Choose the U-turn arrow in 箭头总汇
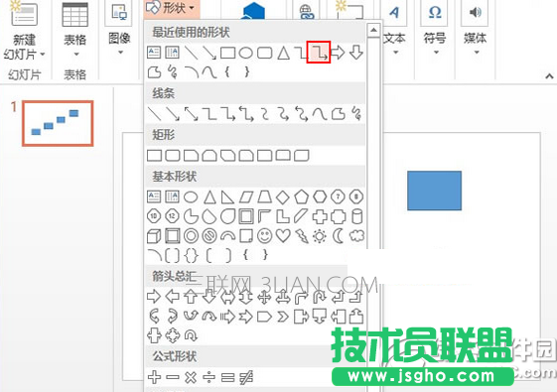The height and width of the screenshot is (392, 557). click(x=320, y=296)
